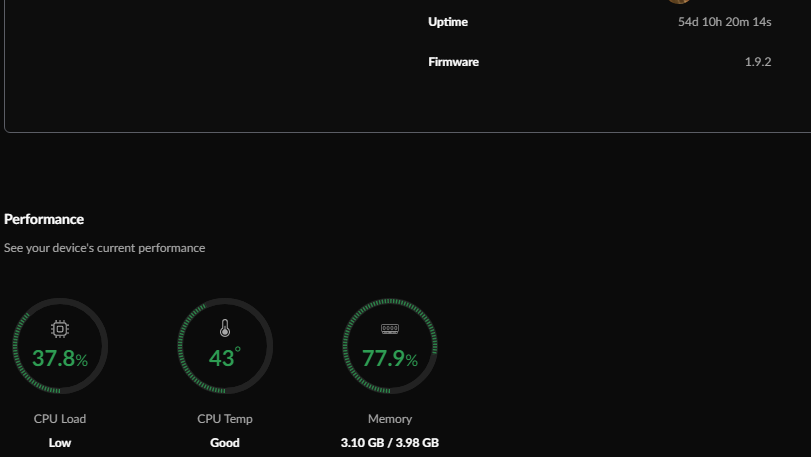This screenshot has height=457, width=811.
Task: Click the 3.10 GB / 3.98 GB memory text
Action: click(390, 442)
